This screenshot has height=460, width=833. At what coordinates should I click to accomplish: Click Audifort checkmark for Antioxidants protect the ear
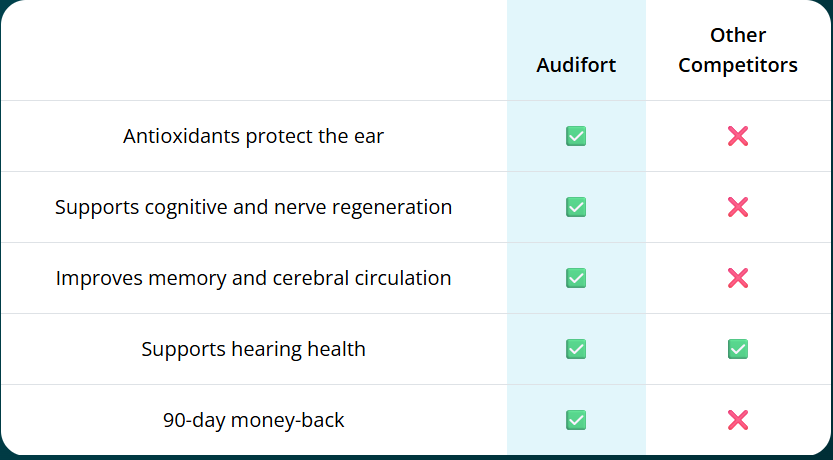[x=576, y=136]
